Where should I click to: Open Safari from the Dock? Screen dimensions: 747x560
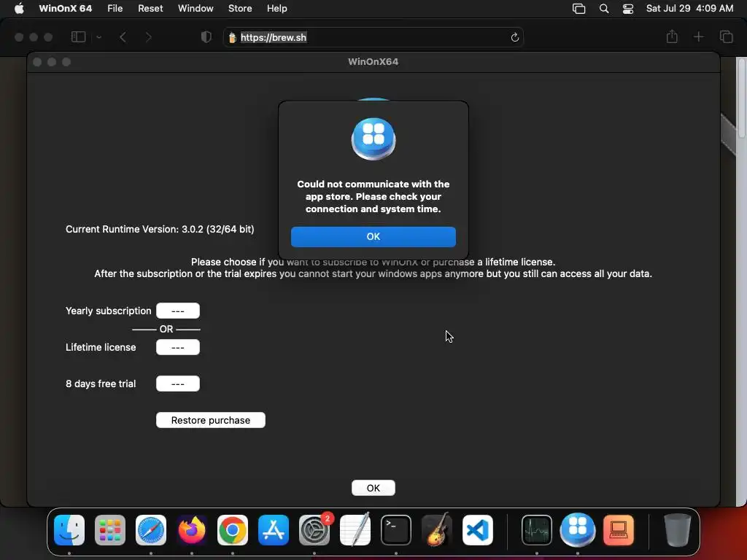pos(151,530)
